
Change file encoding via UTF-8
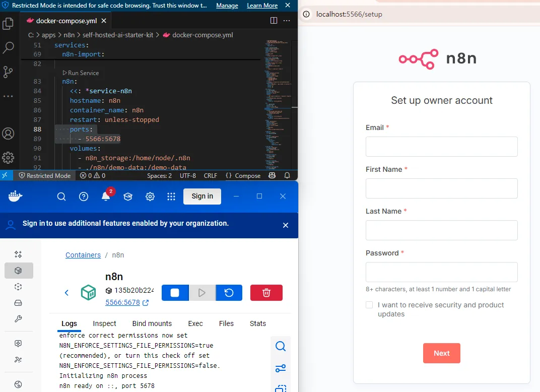[x=188, y=176]
